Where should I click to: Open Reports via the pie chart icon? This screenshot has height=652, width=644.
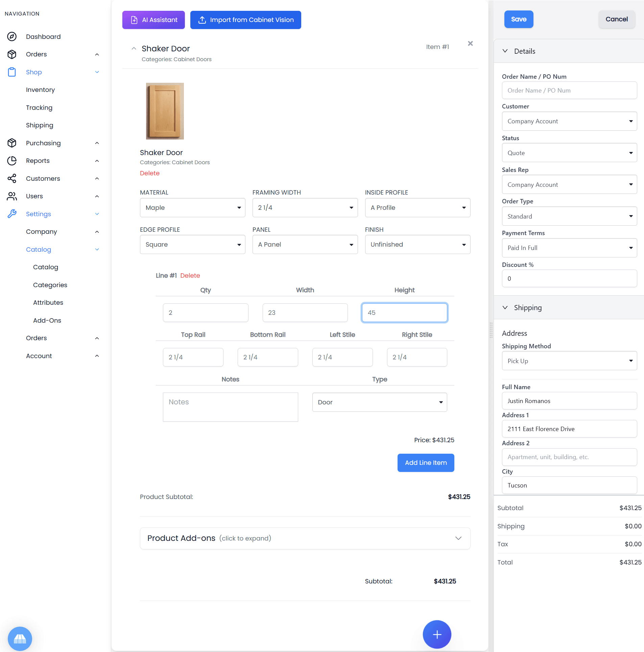(12, 161)
